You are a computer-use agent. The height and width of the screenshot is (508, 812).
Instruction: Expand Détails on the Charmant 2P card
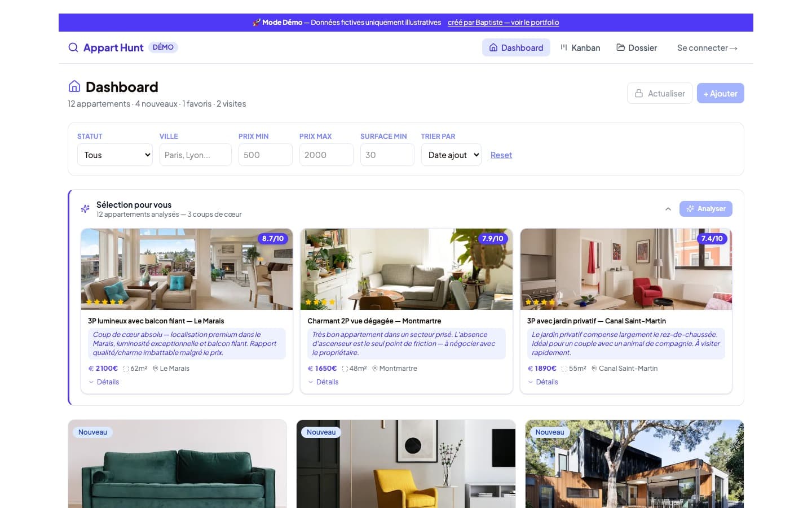point(323,382)
